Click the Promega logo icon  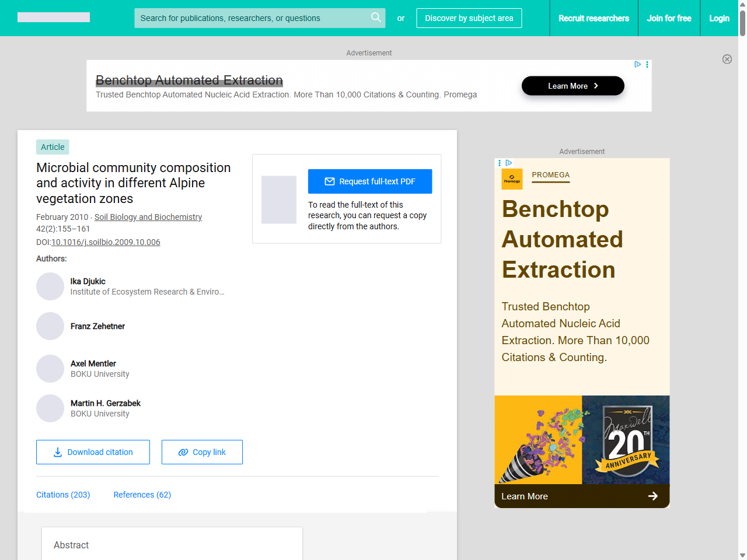pos(512,179)
